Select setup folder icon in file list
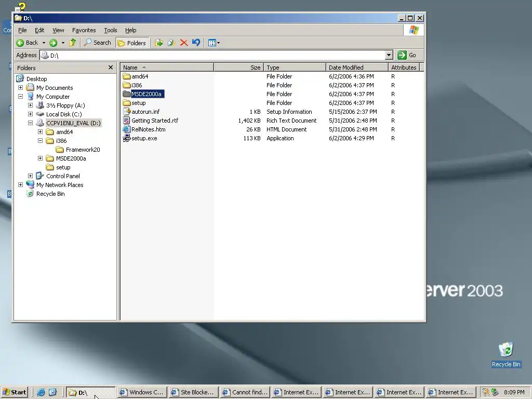The height and width of the screenshot is (399, 532). 127,103
